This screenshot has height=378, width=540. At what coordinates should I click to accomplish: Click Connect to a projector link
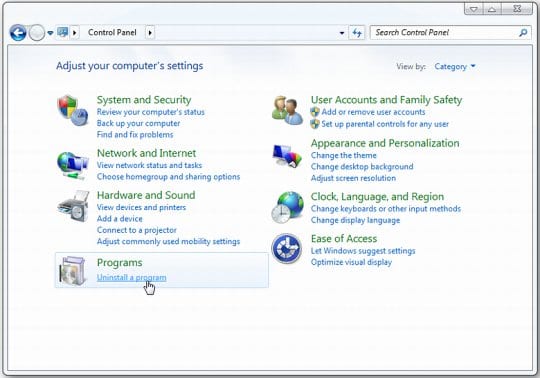(x=137, y=230)
